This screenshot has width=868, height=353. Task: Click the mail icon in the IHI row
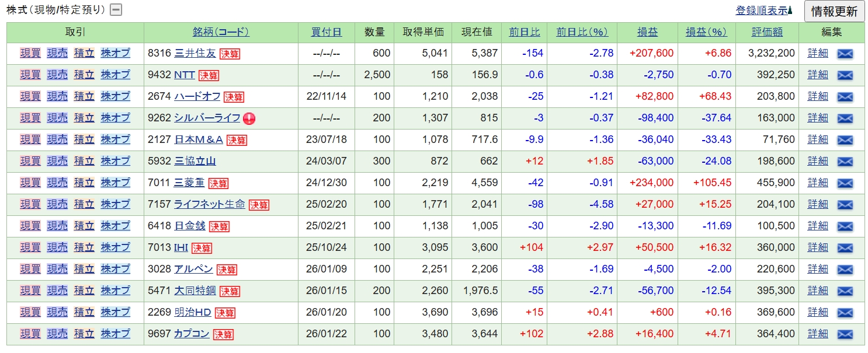click(x=845, y=248)
